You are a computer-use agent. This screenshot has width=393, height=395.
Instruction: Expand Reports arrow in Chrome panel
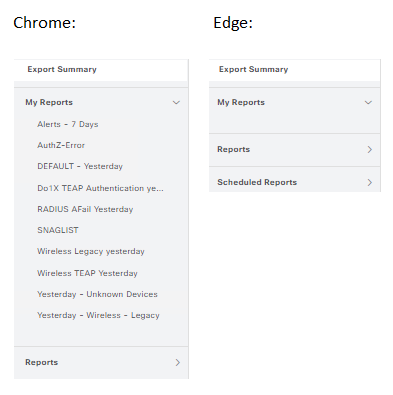[178, 362]
